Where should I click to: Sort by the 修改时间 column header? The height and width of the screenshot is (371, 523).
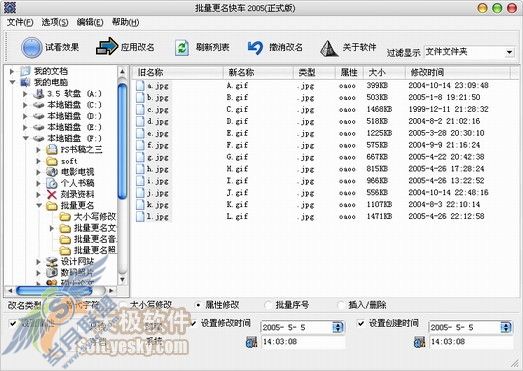(x=458, y=72)
